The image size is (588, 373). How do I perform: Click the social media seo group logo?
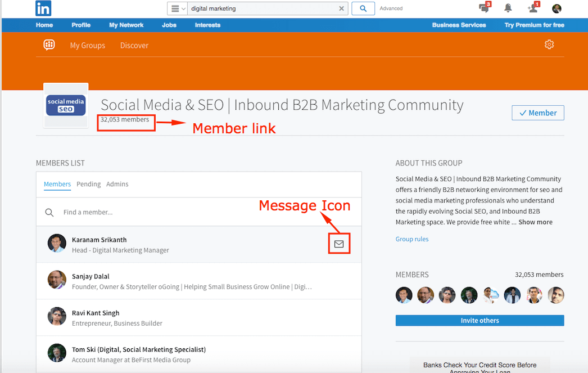point(66,105)
